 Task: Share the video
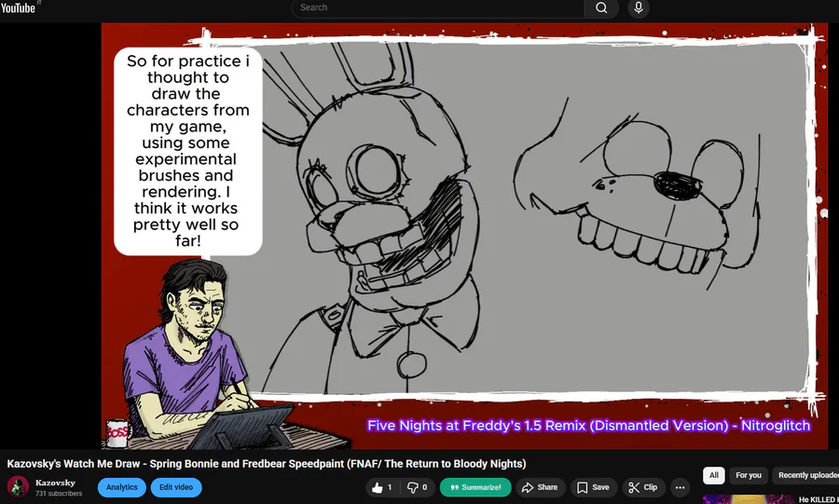[x=541, y=487]
